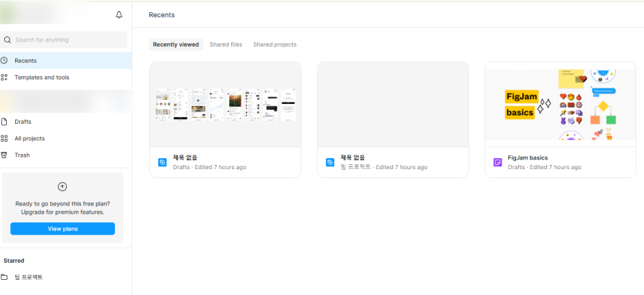The image size is (644, 295).
Task: Focus the Search for anything field
Action: [x=64, y=40]
